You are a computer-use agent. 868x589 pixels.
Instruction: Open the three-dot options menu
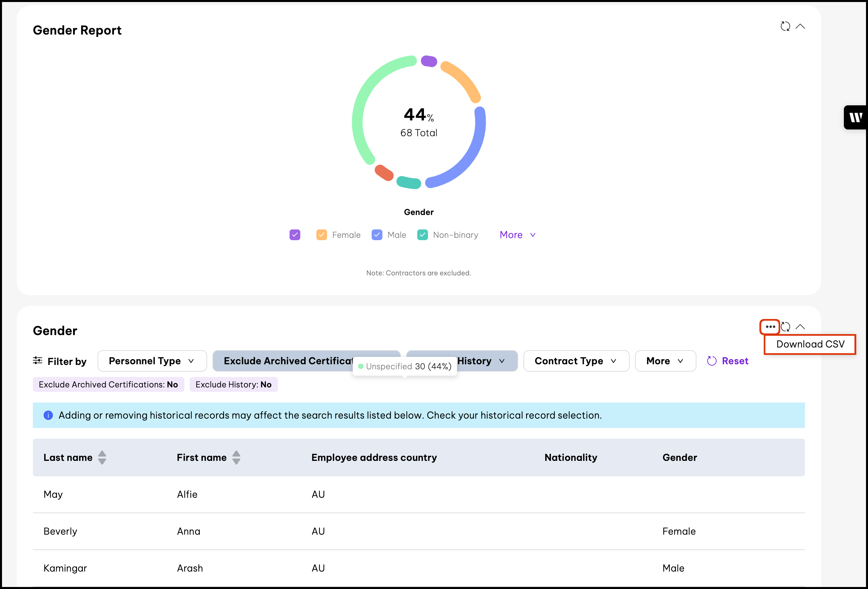coord(770,327)
